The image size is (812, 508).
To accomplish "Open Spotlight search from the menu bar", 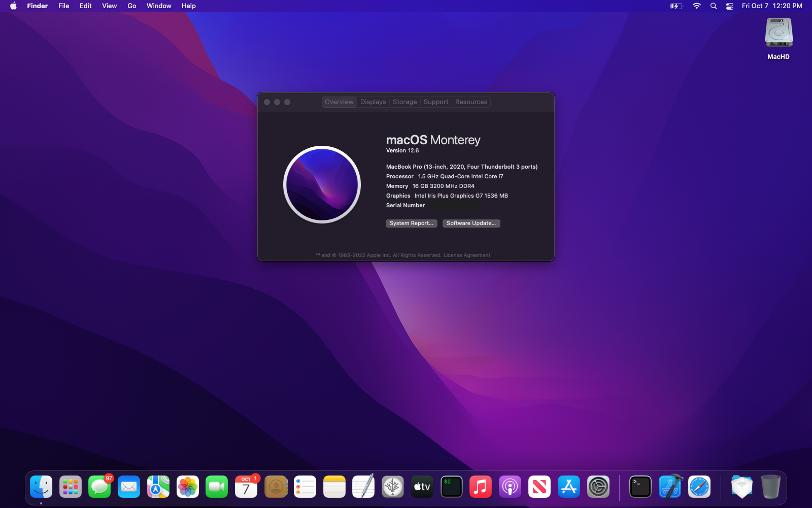I will point(713,6).
